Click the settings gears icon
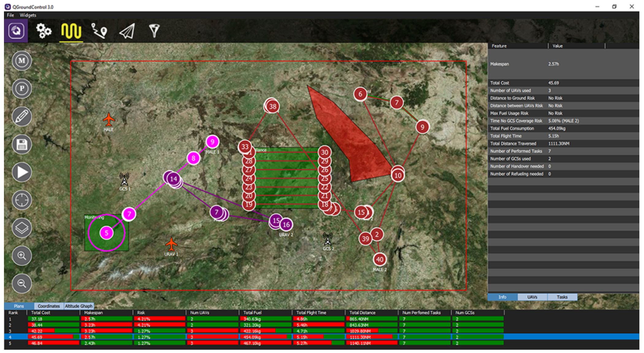 [x=44, y=31]
